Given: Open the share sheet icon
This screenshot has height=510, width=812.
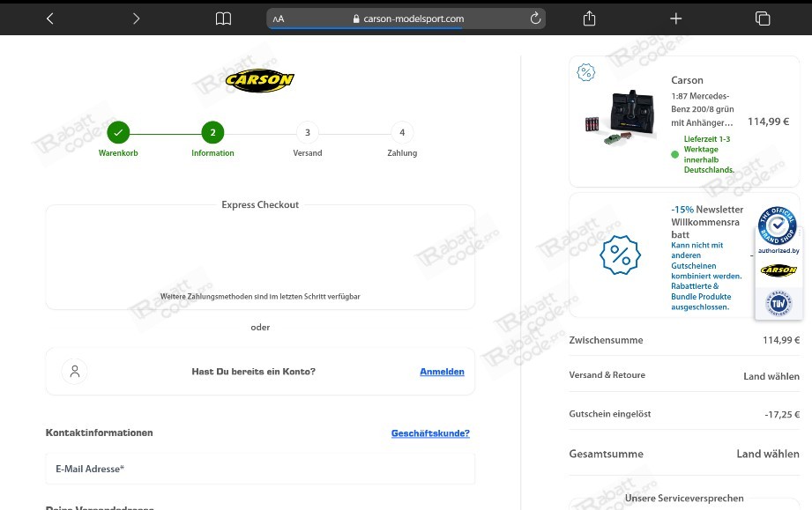Looking at the screenshot, I should (589, 18).
